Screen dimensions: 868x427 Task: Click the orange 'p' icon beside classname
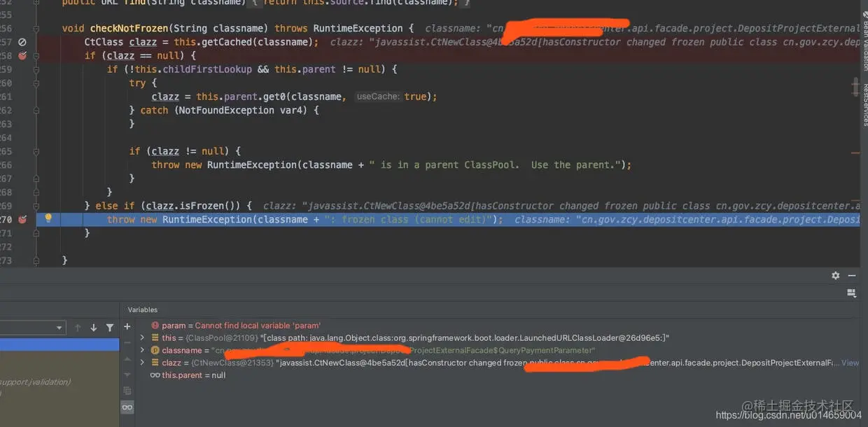[155, 350]
